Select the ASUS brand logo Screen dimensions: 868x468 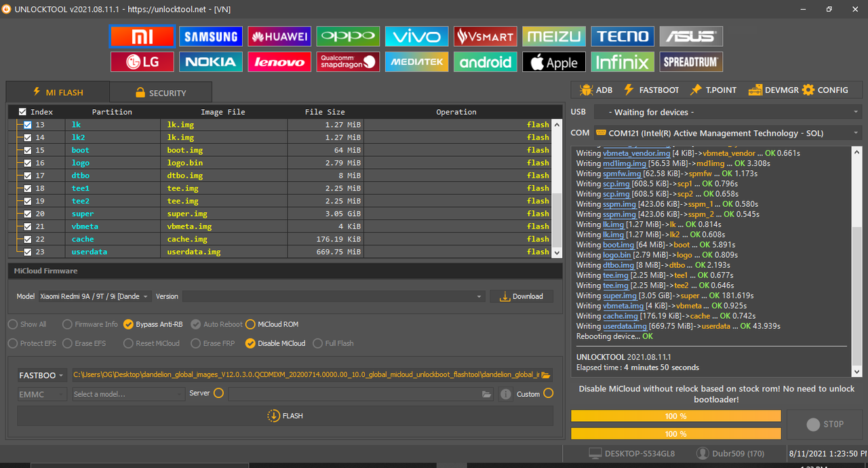[x=691, y=36]
